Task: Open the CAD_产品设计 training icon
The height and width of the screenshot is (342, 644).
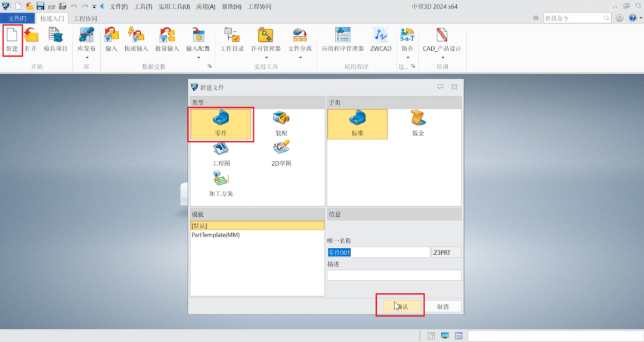Action: point(442,39)
